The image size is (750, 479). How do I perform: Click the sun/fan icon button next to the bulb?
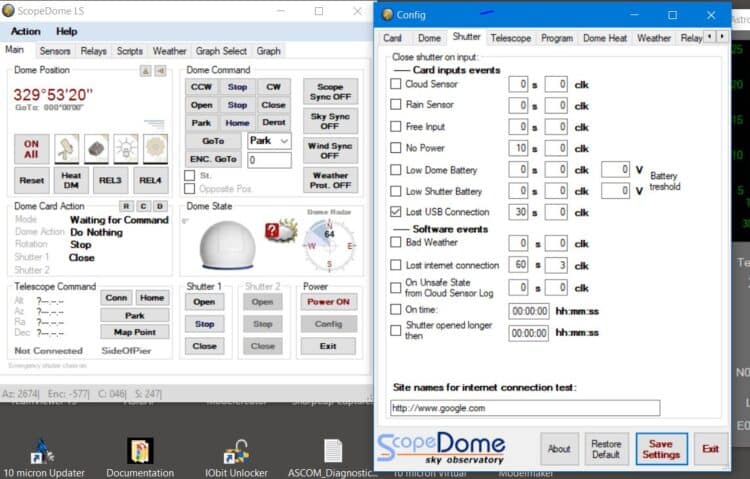point(155,149)
